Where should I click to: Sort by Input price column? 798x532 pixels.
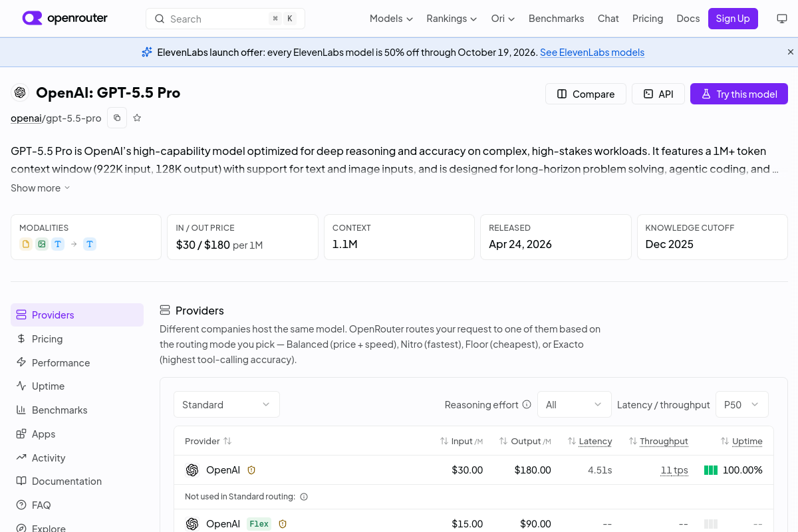tap(462, 441)
